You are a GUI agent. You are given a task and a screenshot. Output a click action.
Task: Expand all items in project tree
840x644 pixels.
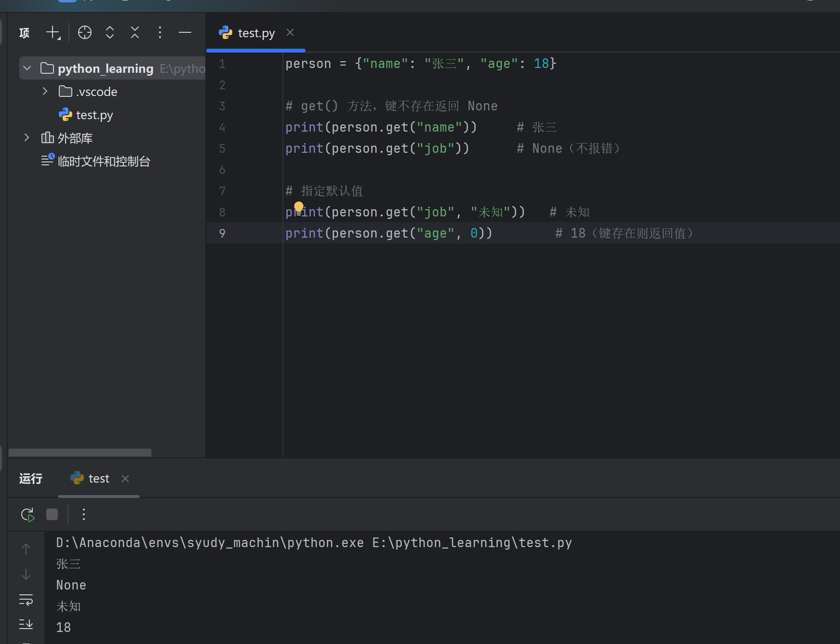[110, 33]
